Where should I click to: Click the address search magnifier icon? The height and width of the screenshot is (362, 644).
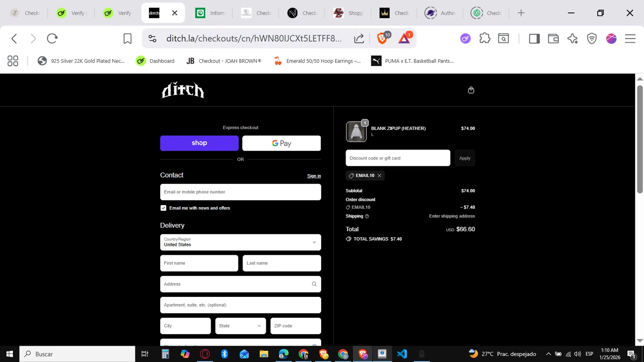314,284
